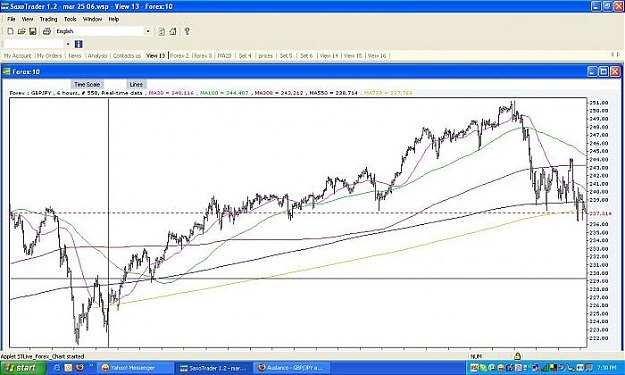Click the Forex:10 chart window title icon
The image size is (625, 375).
tap(6, 72)
